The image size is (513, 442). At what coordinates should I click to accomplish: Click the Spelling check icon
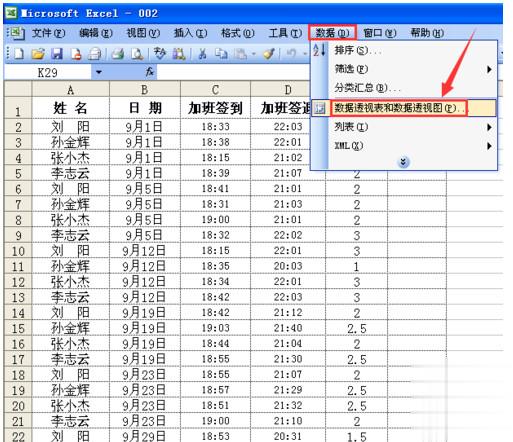160,54
